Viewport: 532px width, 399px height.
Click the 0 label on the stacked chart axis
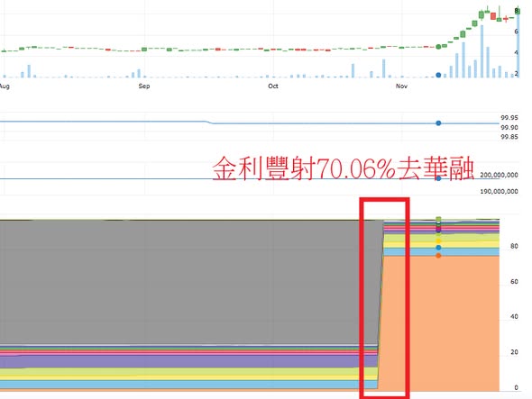pyautogui.click(x=516, y=387)
